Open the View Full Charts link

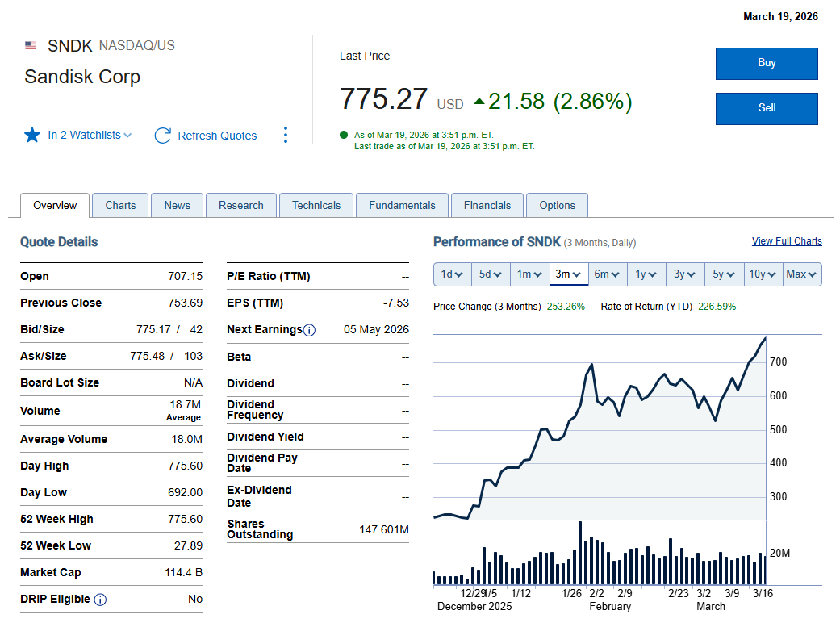point(787,241)
